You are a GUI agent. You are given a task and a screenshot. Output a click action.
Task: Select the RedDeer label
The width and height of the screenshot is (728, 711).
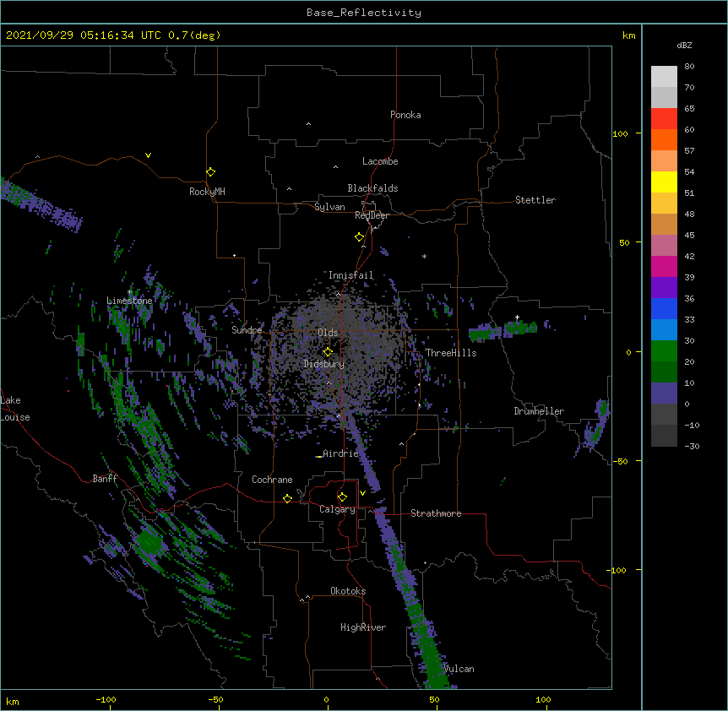point(372,215)
